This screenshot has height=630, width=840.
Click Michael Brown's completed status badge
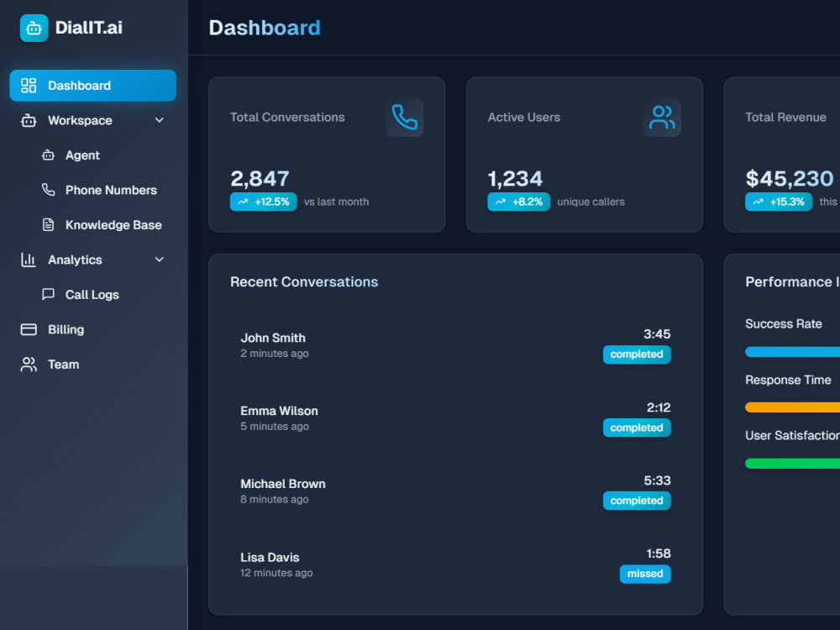pyautogui.click(x=637, y=501)
